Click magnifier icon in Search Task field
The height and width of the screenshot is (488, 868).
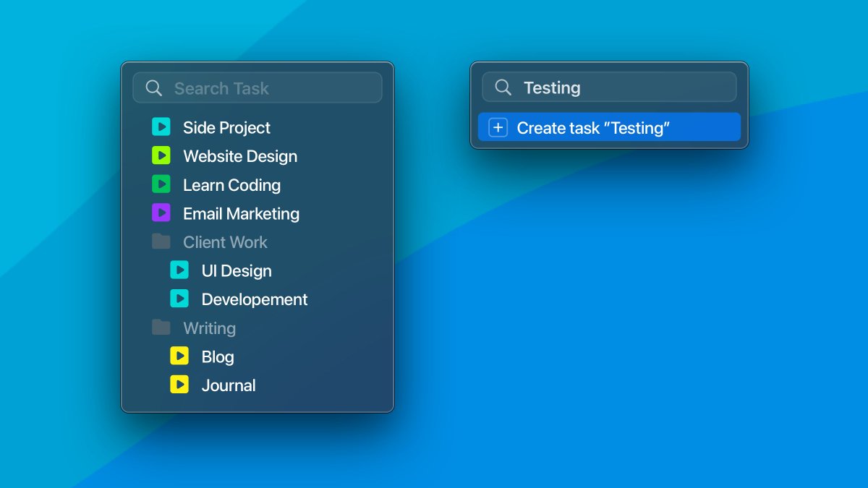tap(153, 88)
